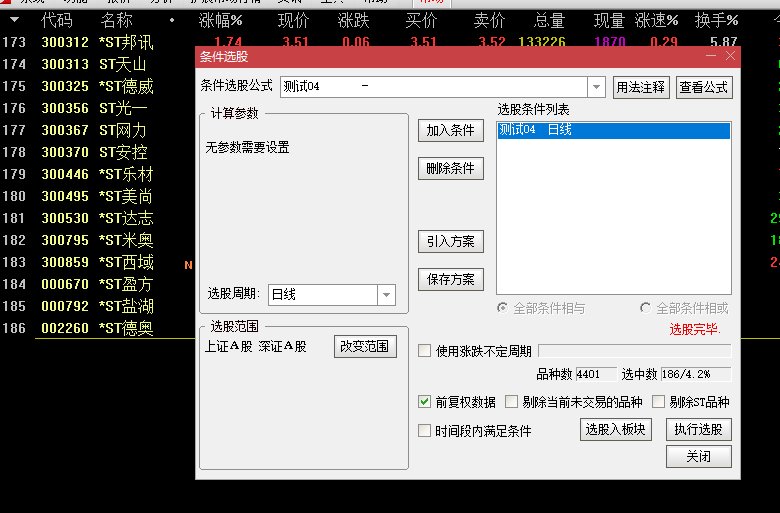Select stock row 300367 ST网力
780x513 pixels.
(98, 130)
